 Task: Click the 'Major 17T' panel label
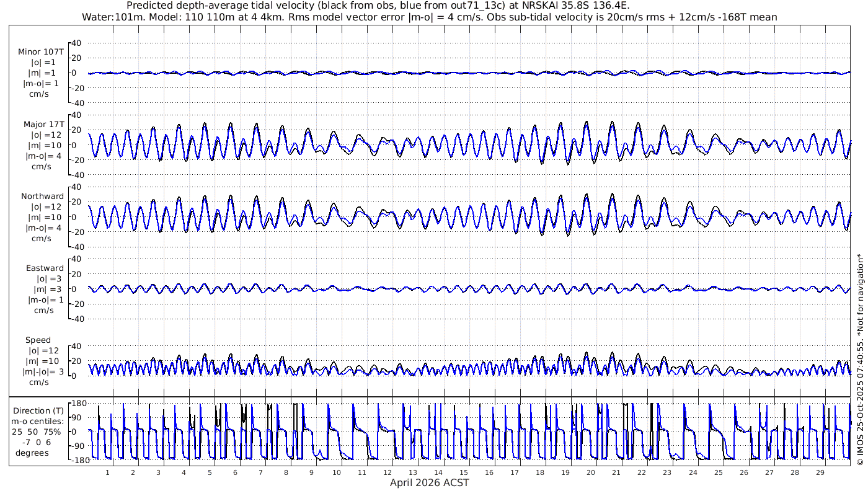[41, 125]
